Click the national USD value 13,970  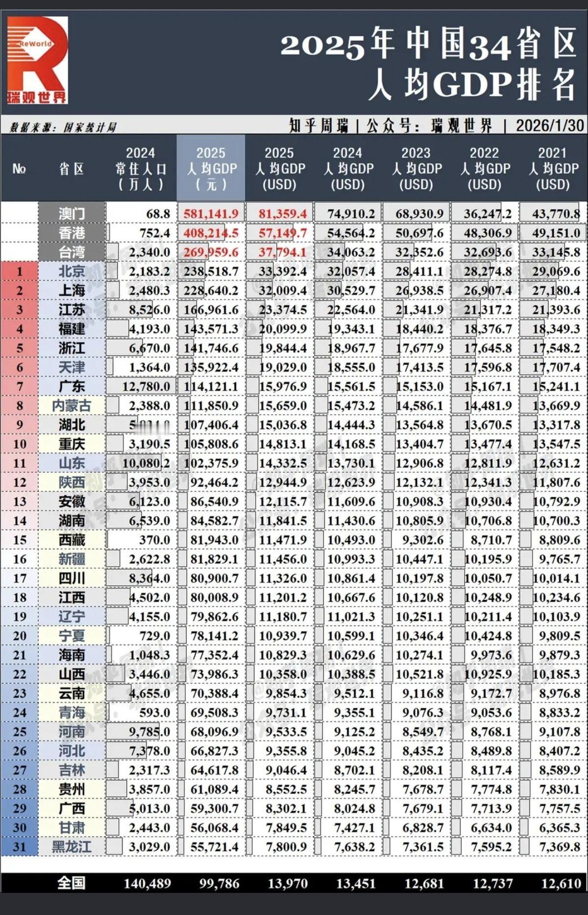[288, 884]
